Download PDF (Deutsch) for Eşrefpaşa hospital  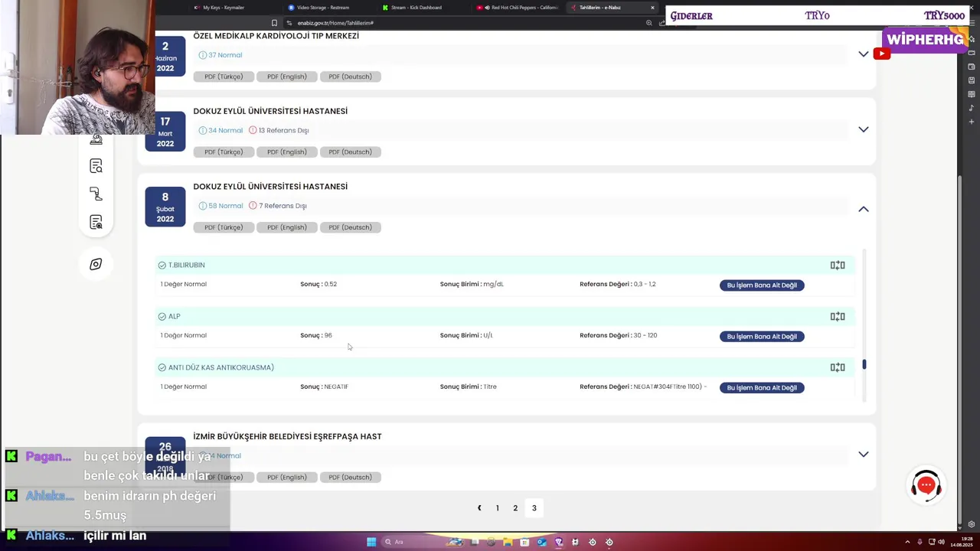[x=350, y=478]
